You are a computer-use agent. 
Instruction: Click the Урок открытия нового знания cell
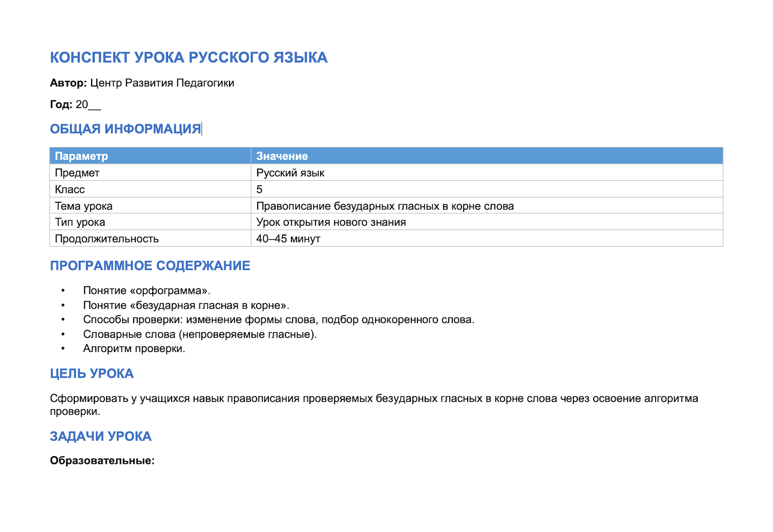click(487, 222)
